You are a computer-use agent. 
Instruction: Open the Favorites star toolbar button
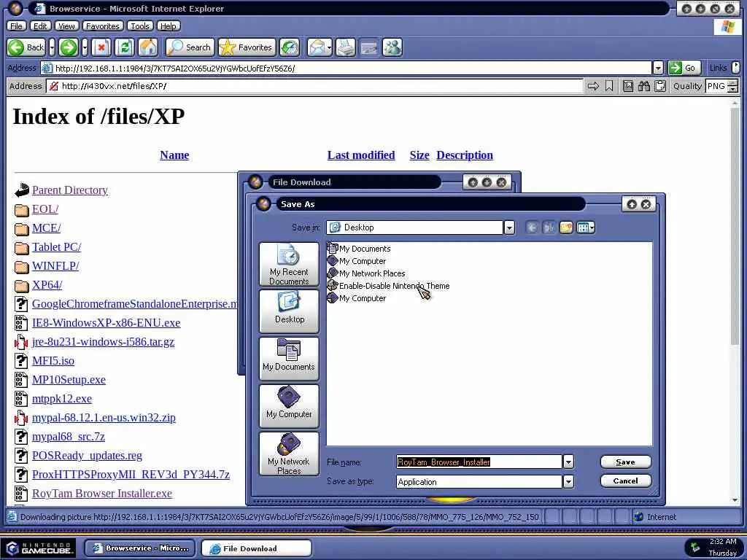247,47
